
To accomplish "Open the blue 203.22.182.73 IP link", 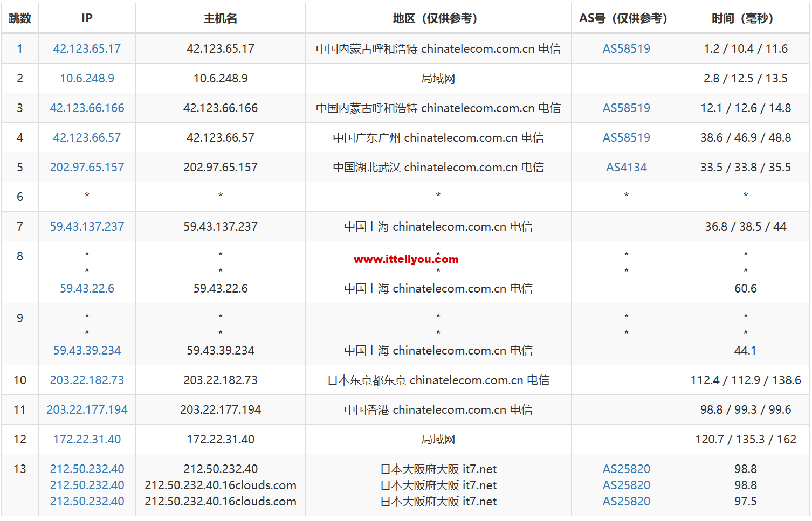I will pos(87,380).
